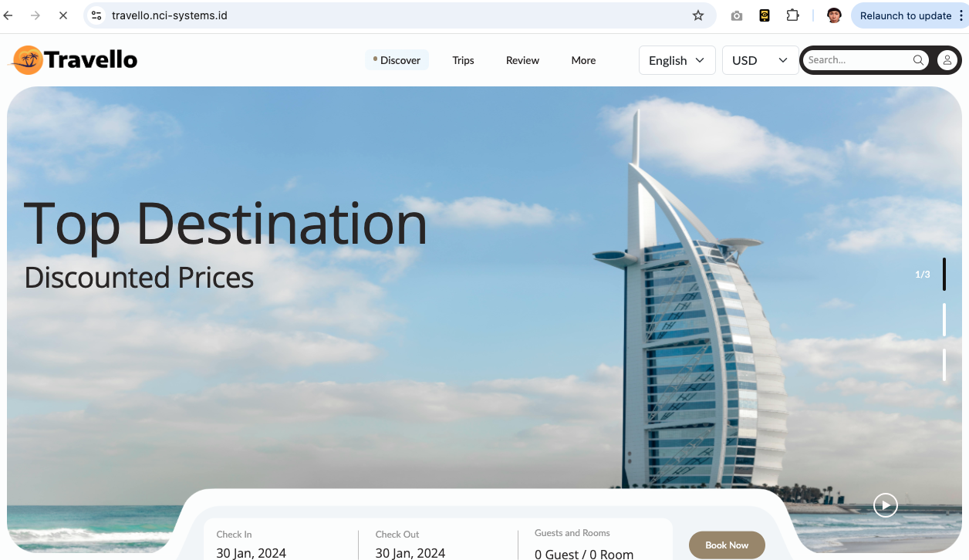Expand the English language dropdown

pyautogui.click(x=677, y=60)
